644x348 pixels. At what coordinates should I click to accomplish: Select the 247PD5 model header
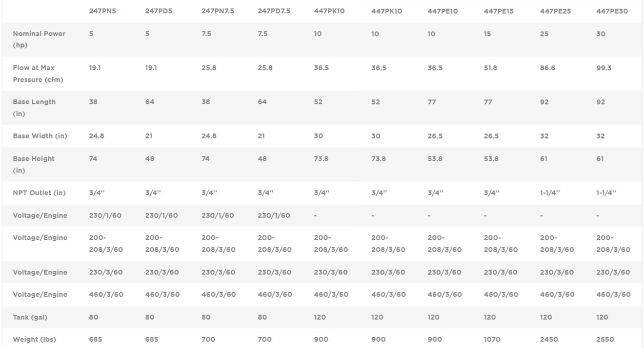click(x=159, y=11)
